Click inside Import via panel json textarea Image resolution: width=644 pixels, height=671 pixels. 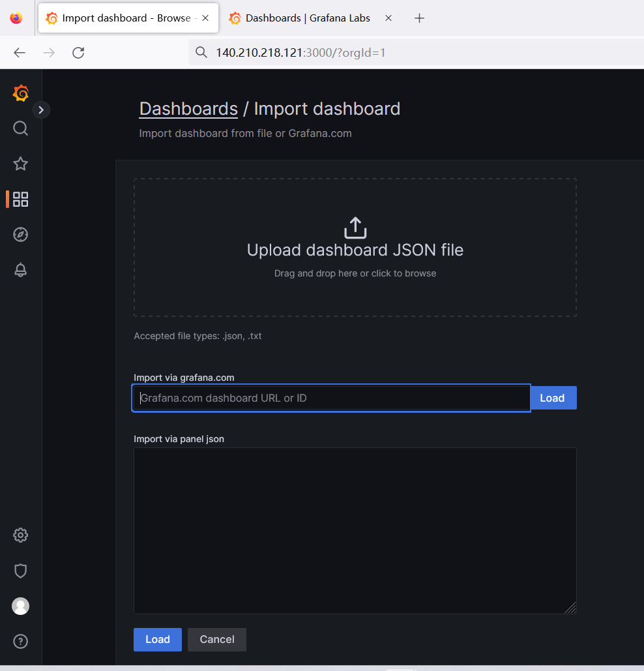coord(355,531)
